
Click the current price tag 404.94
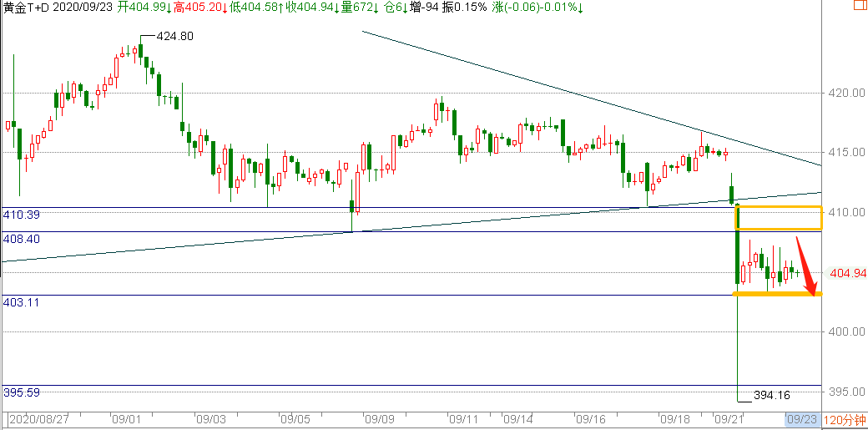[x=849, y=273]
